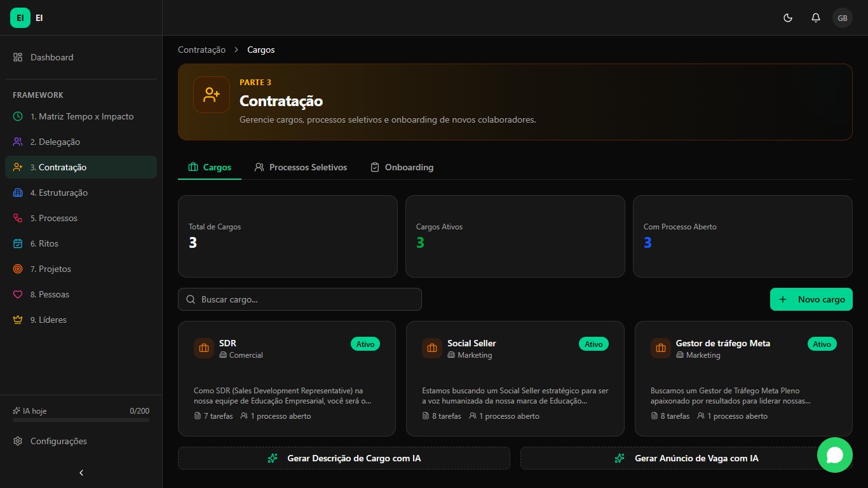Click the calendar icon next to Ritos

point(18,243)
